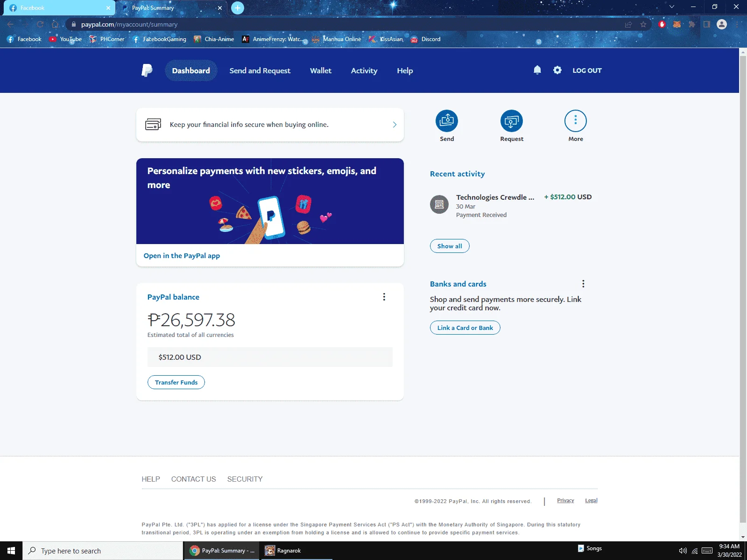The image size is (747, 560).
Task: Click the Request money icon
Action: 512,121
